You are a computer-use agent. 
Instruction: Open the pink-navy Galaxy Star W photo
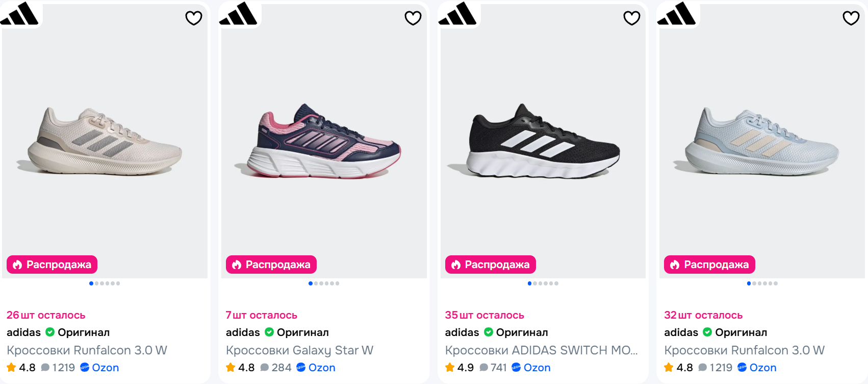[323, 140]
